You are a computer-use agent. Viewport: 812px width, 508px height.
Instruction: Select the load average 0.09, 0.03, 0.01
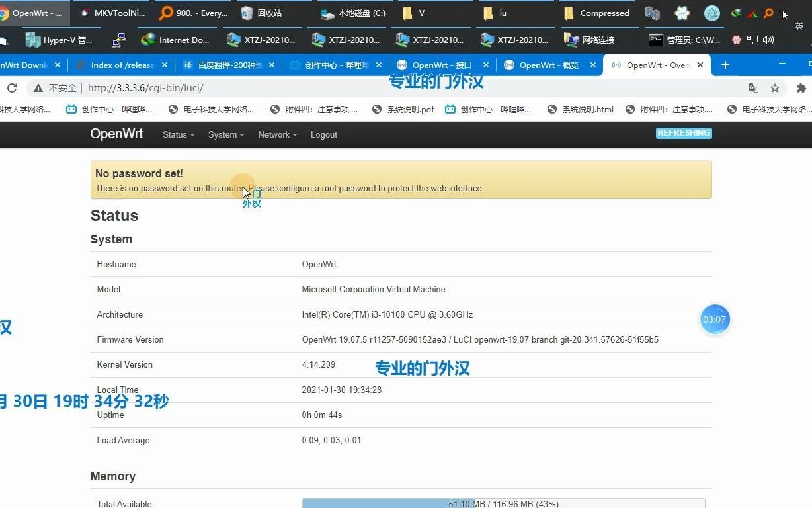click(332, 440)
